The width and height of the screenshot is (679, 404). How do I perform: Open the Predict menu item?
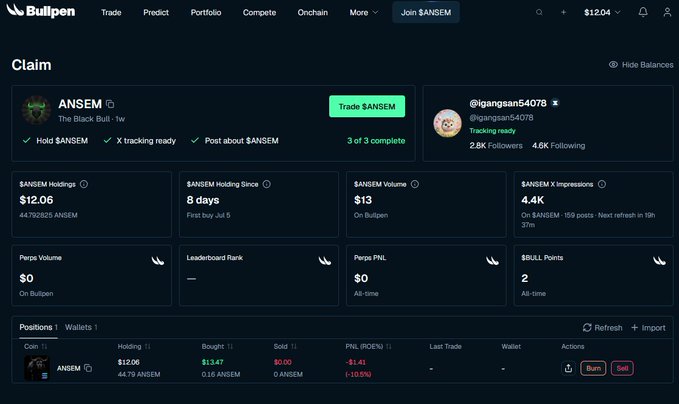[x=156, y=13]
